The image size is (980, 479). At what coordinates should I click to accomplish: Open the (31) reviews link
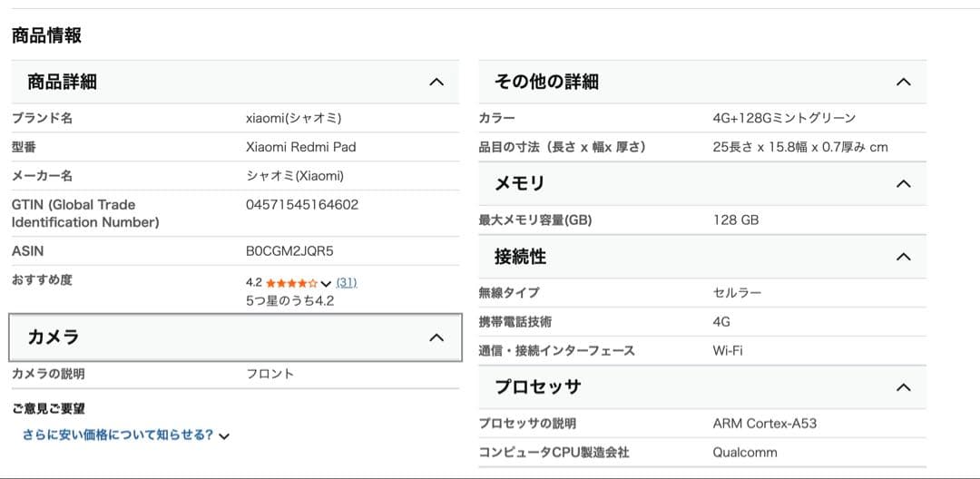tap(347, 282)
